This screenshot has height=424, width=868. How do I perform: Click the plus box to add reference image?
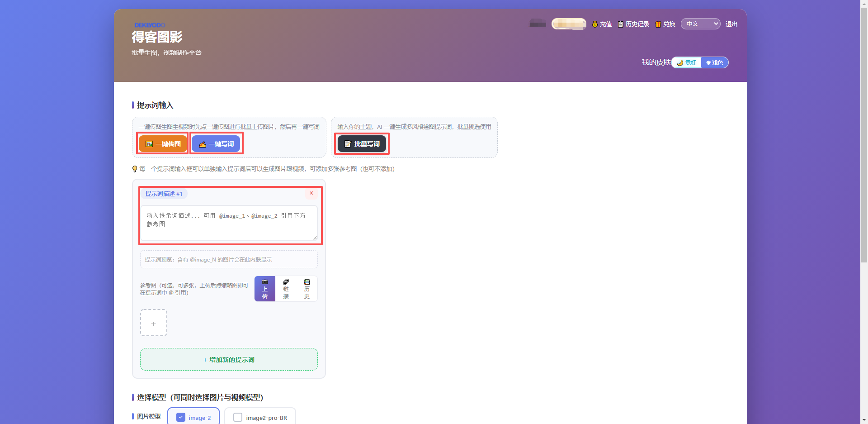coord(154,323)
